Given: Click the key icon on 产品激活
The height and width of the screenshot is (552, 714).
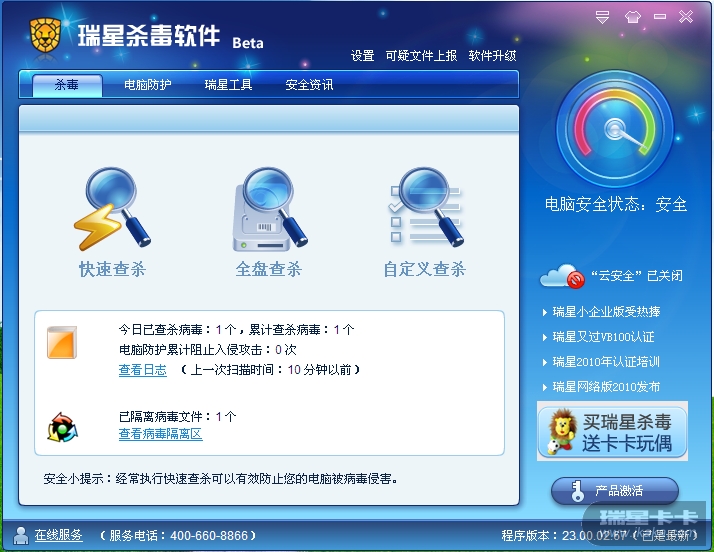Looking at the screenshot, I should pos(577,491).
